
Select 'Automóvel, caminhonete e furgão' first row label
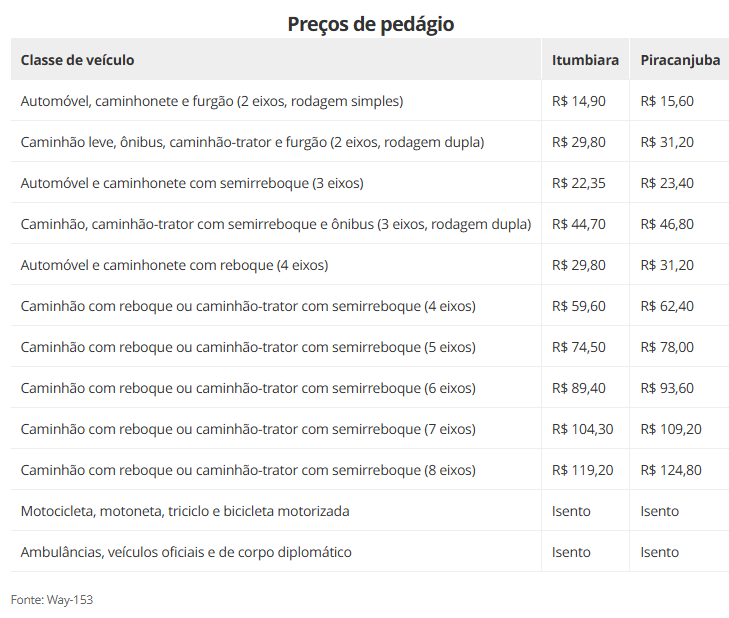pos(212,101)
